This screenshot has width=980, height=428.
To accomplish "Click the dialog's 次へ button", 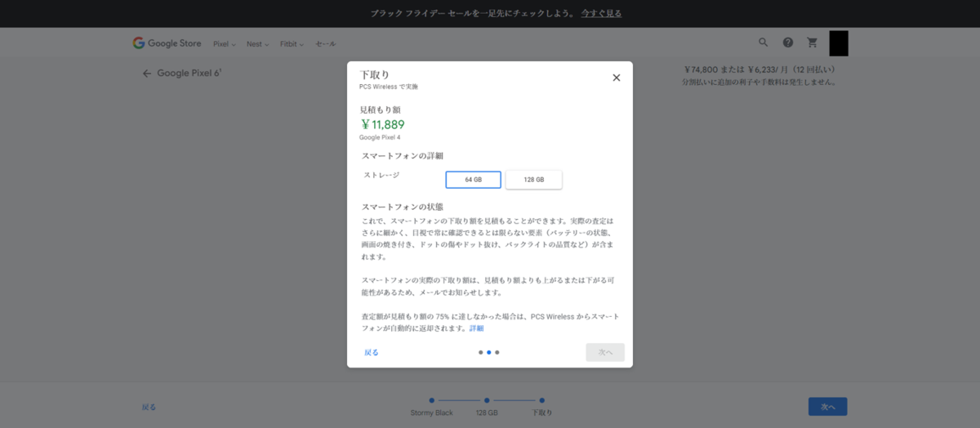I will click(x=605, y=353).
